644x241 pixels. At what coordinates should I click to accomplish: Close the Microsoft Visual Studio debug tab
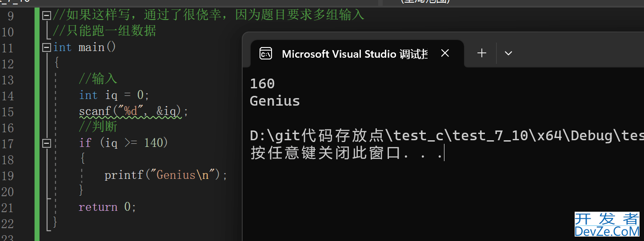tap(445, 53)
